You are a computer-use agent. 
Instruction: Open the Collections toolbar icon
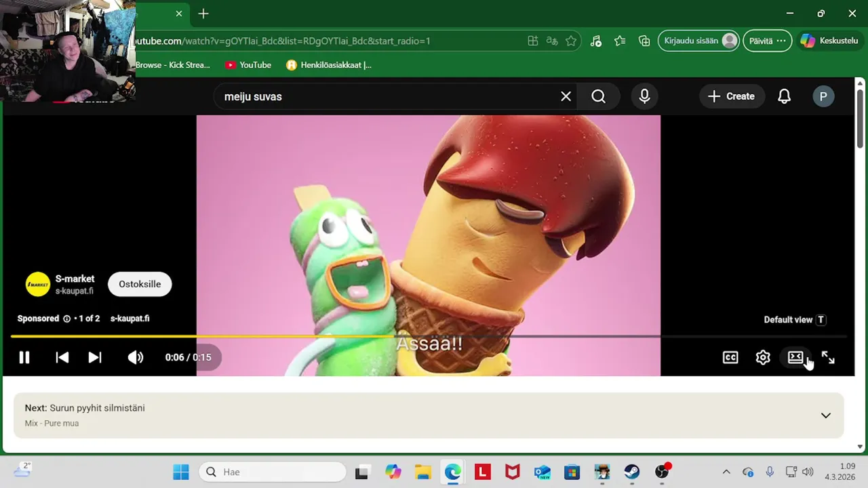[644, 41]
